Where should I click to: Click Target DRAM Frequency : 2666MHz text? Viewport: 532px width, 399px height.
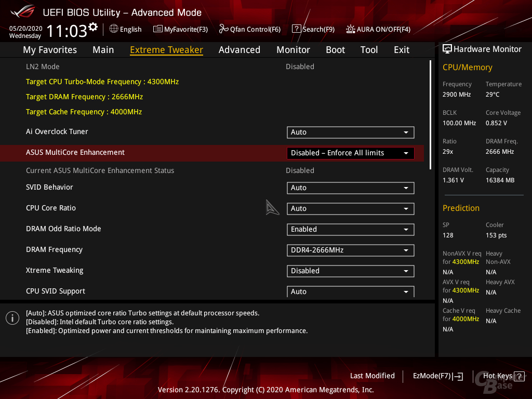coord(85,97)
